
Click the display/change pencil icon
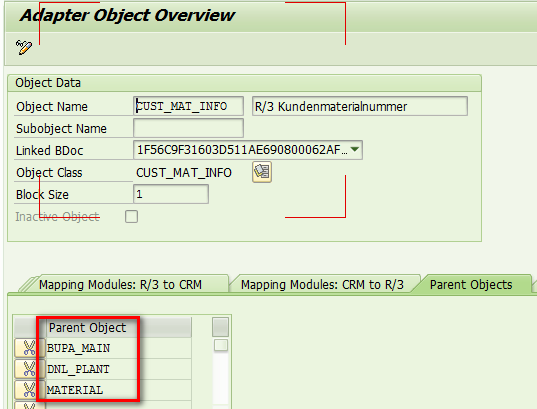point(24,47)
